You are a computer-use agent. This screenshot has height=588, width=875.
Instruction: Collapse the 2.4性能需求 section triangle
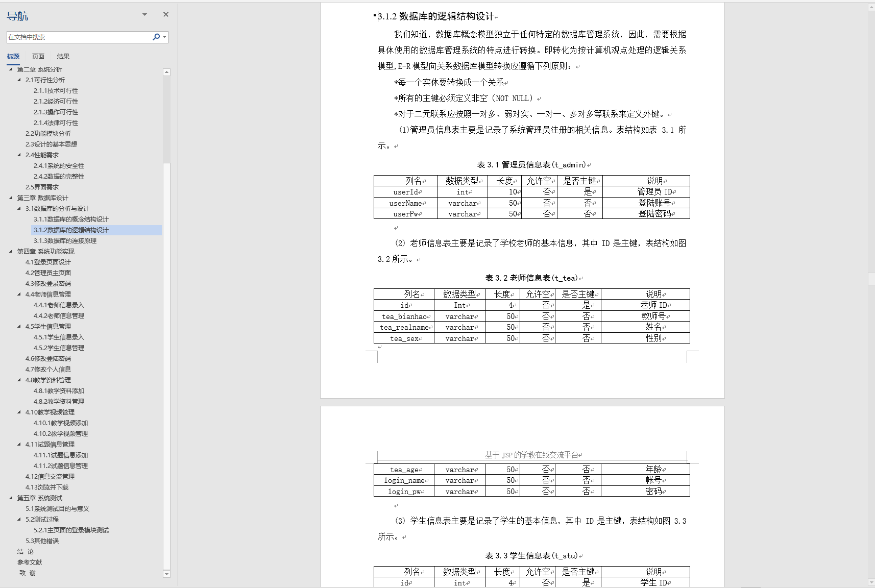tap(19, 155)
